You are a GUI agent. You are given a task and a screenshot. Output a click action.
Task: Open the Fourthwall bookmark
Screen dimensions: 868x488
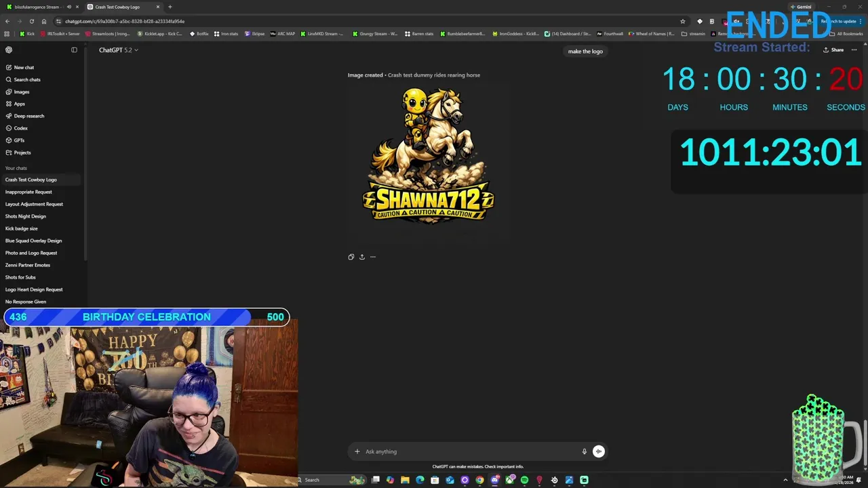[610, 33]
